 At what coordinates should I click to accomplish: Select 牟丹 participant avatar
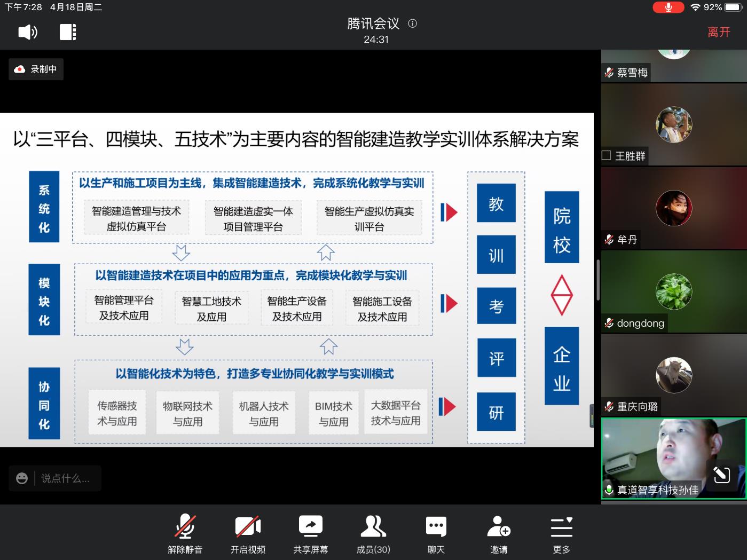674,208
